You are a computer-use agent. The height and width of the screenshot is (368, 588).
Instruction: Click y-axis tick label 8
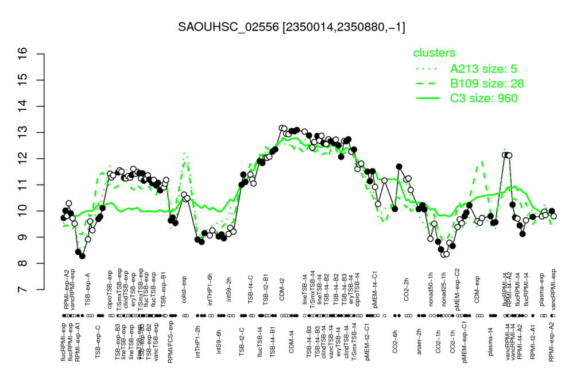click(23, 263)
